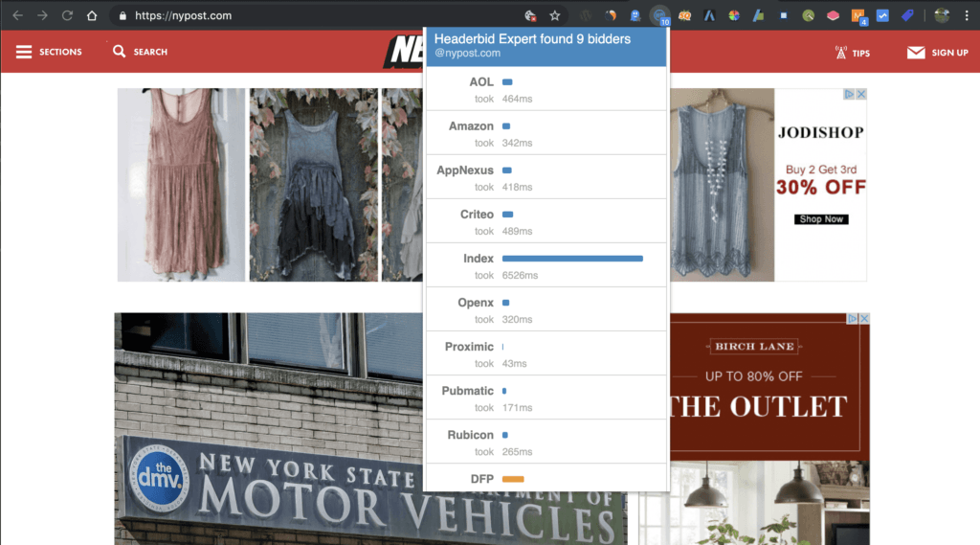Open the black A-logo extension
This screenshot has width=980, height=545.
point(709,15)
